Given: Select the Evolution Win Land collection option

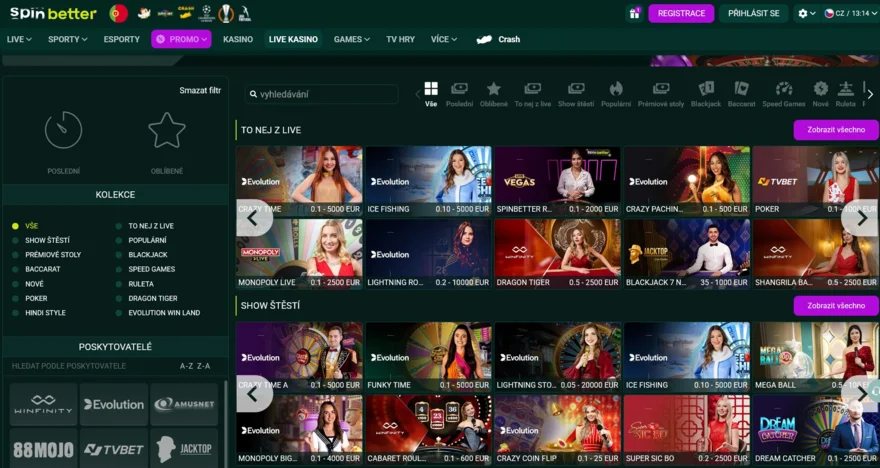Looking at the screenshot, I should pos(158,313).
